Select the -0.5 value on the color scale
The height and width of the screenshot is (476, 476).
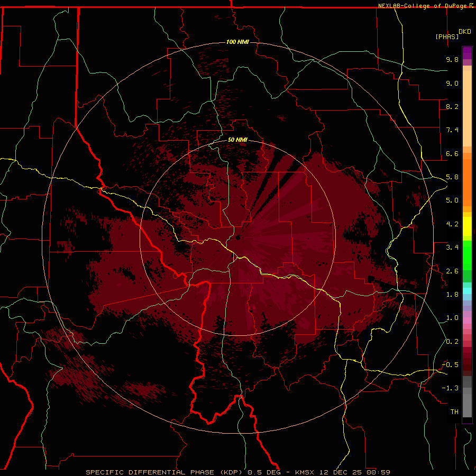tap(450, 365)
